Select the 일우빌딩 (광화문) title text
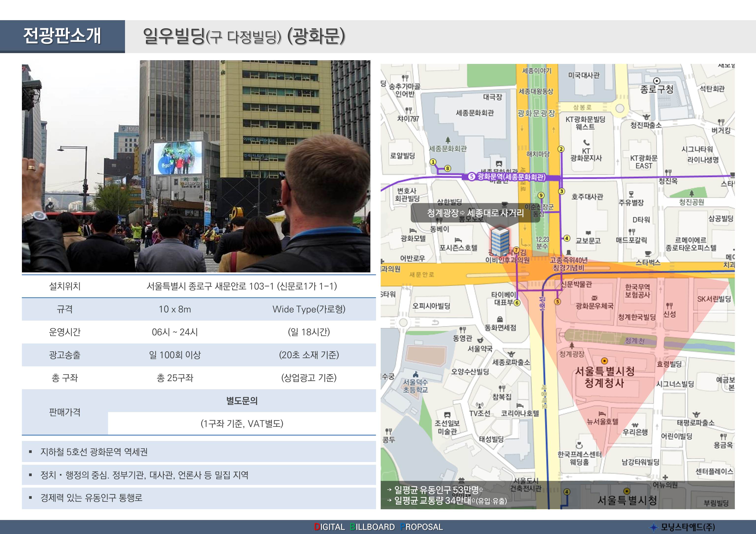 pyautogui.click(x=244, y=36)
